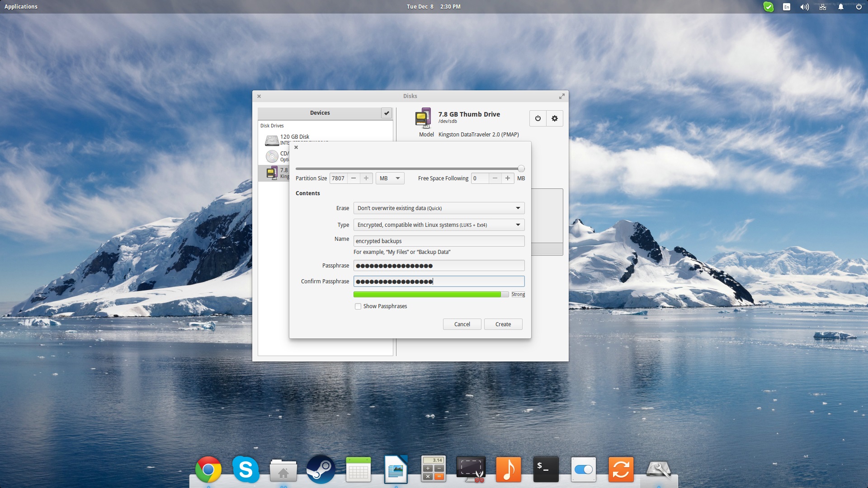Click the Devices checkmark select button
The width and height of the screenshot is (868, 488).
point(387,113)
